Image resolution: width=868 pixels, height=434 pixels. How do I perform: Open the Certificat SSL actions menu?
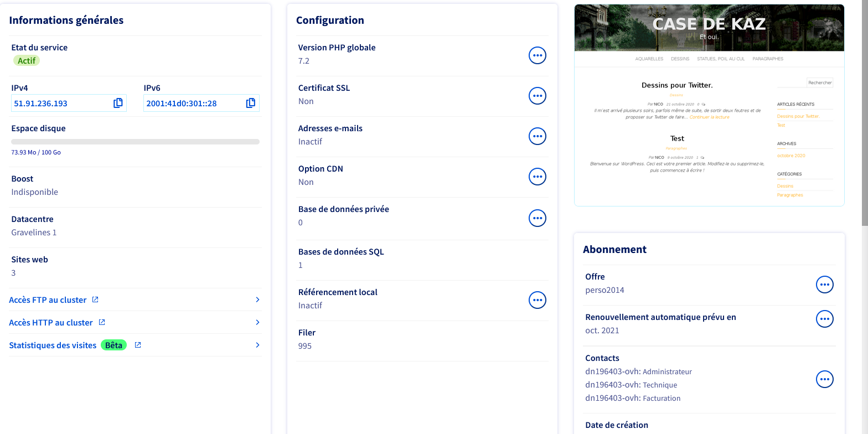click(537, 96)
